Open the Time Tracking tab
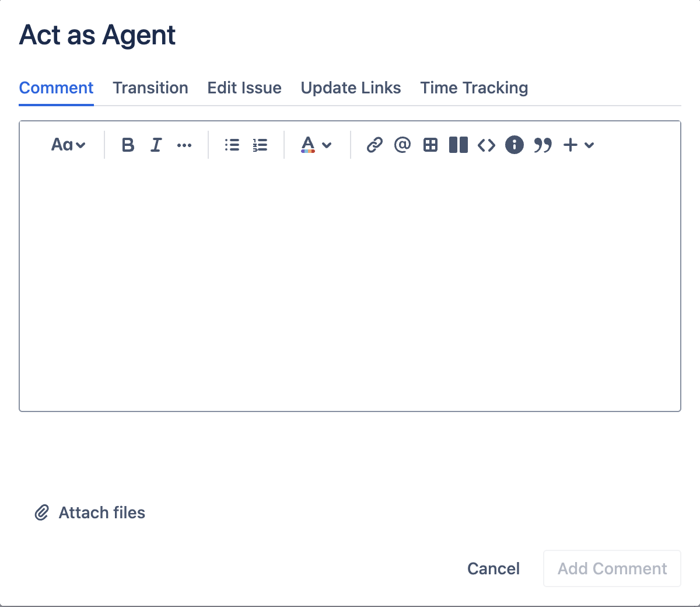700x607 pixels. [x=474, y=88]
